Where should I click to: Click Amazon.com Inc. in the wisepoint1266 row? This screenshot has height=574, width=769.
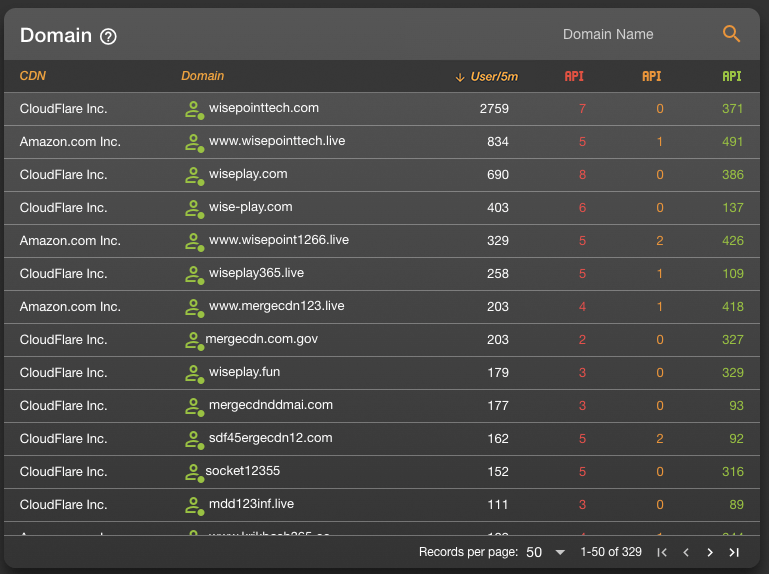(70, 241)
